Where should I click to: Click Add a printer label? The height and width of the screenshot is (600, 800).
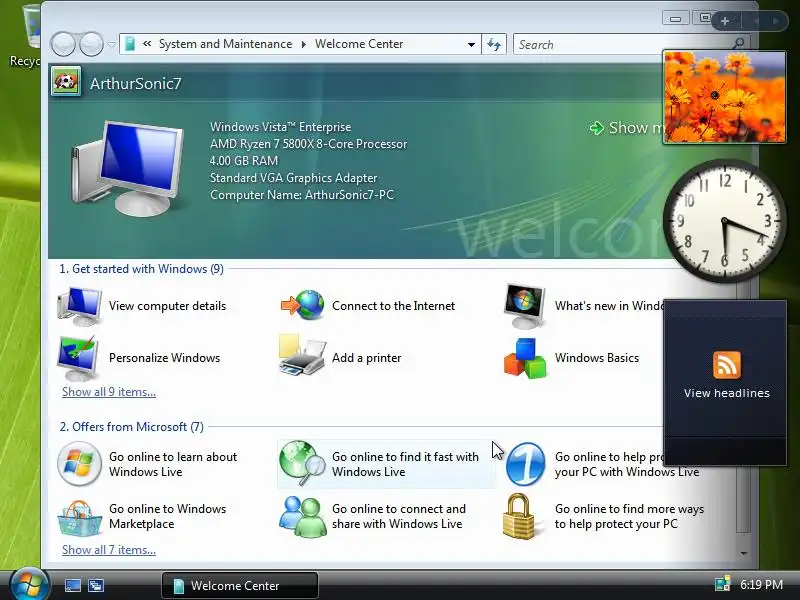coord(366,358)
